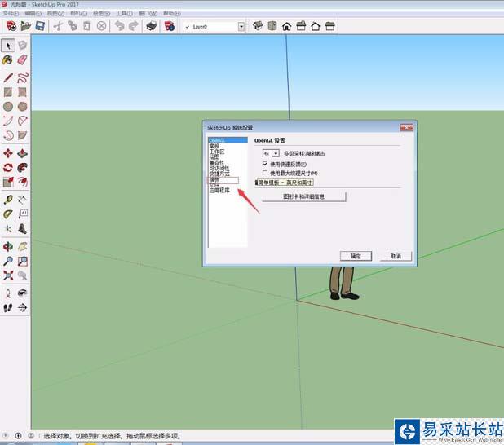Open the 相机(C) menu

click(79, 14)
